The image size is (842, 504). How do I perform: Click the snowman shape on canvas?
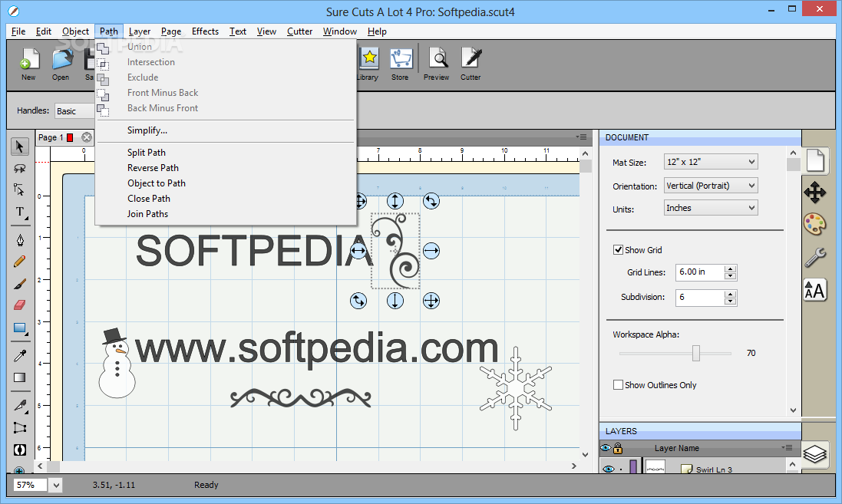point(117,364)
